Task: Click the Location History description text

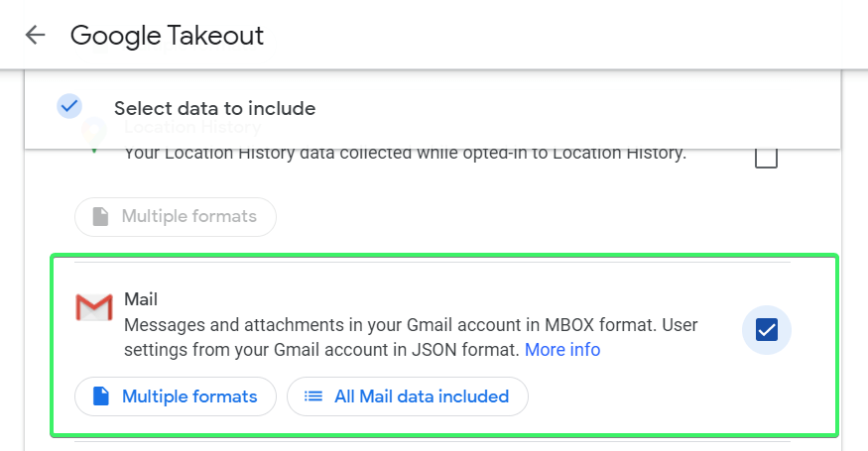Action: 405,154
